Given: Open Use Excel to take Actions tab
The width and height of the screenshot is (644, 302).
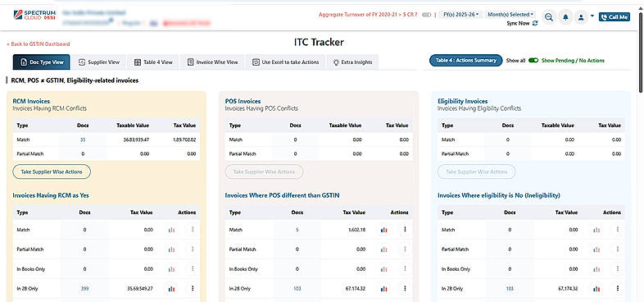Looking at the screenshot, I should click(285, 62).
